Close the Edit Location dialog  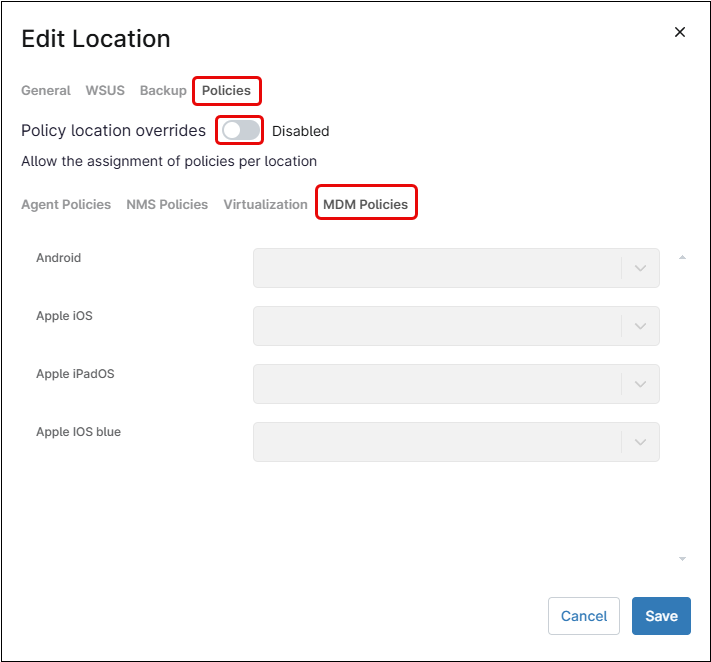tap(680, 32)
